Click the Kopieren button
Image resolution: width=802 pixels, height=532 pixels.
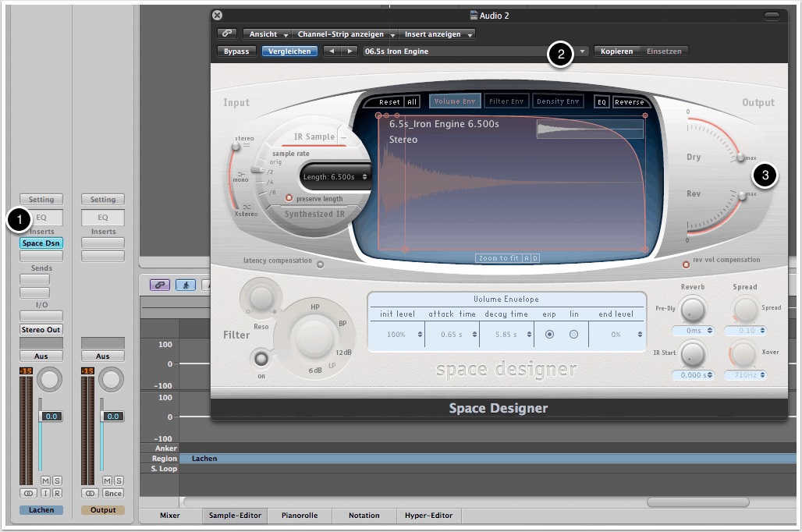[x=616, y=51]
